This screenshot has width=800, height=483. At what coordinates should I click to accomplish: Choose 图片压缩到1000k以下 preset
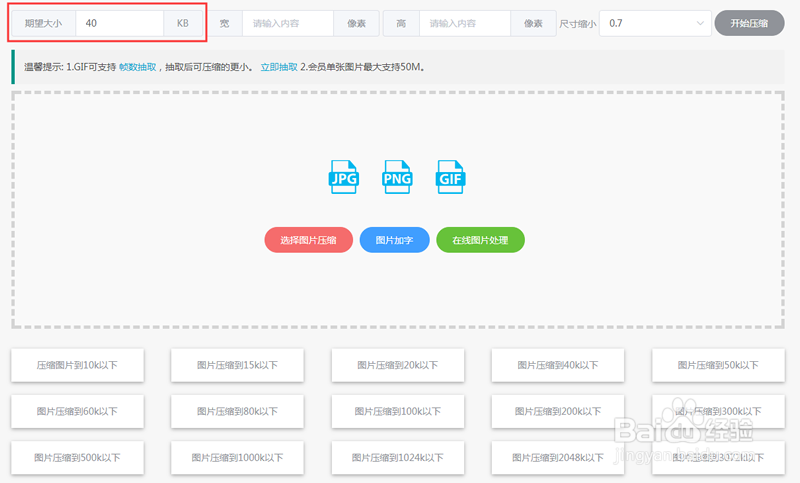[x=237, y=457]
